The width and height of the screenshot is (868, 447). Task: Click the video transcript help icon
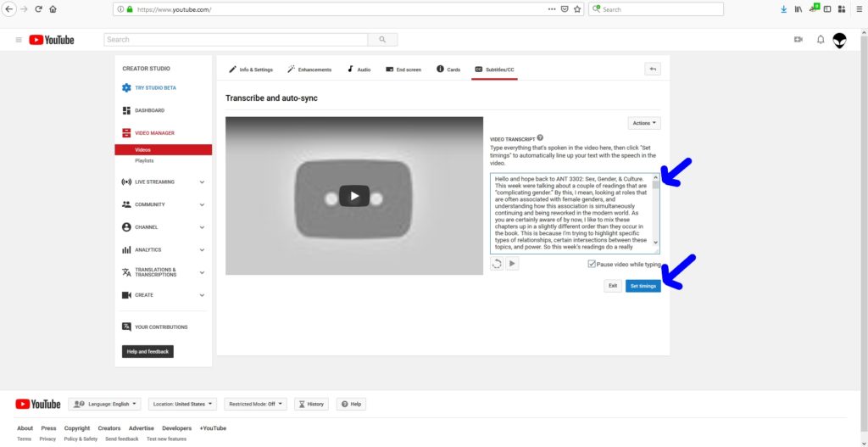point(540,137)
